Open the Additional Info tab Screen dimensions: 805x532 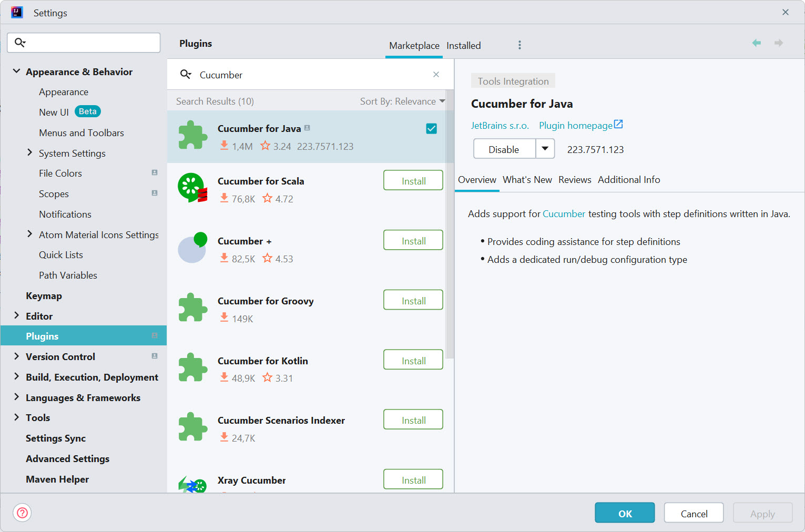(629, 180)
